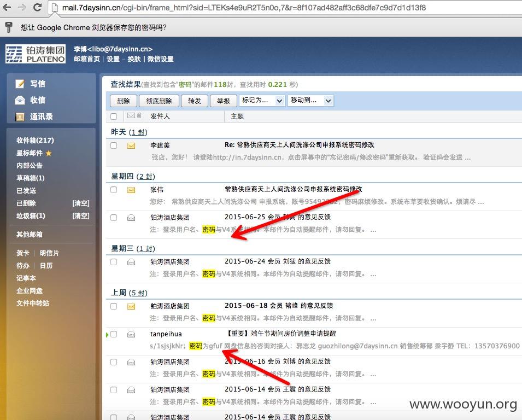Click the 删除 button

coord(123,101)
